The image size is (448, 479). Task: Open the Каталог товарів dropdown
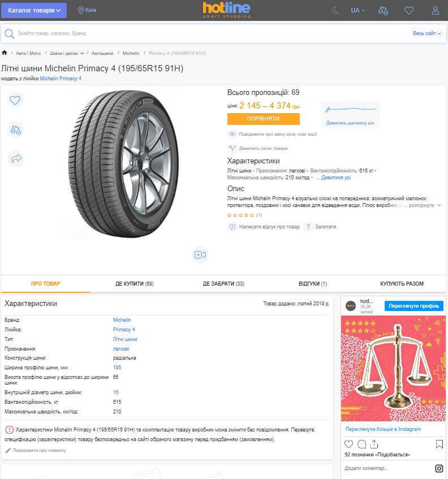click(x=34, y=10)
